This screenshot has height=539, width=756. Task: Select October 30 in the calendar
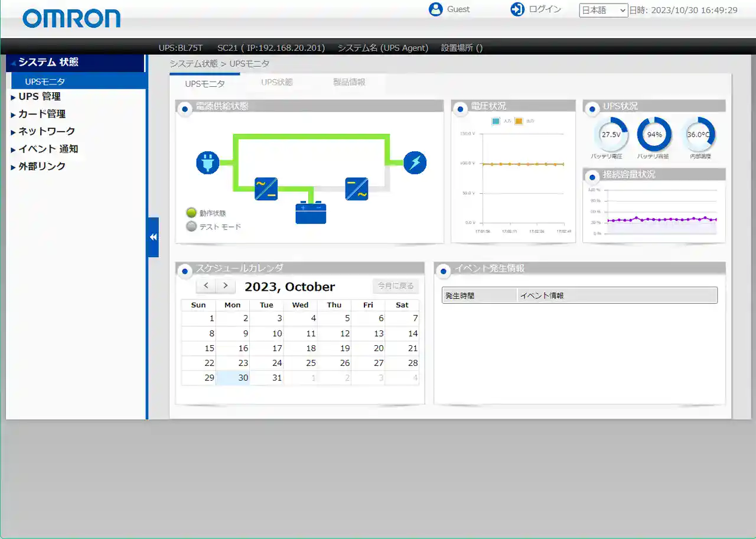pyautogui.click(x=233, y=378)
